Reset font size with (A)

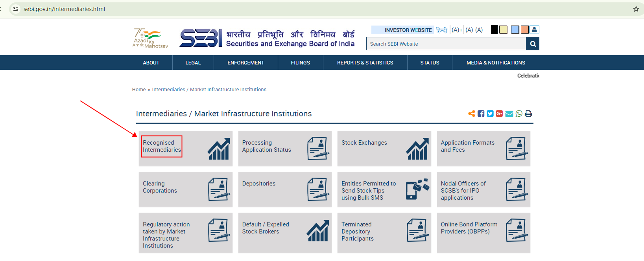tap(469, 30)
